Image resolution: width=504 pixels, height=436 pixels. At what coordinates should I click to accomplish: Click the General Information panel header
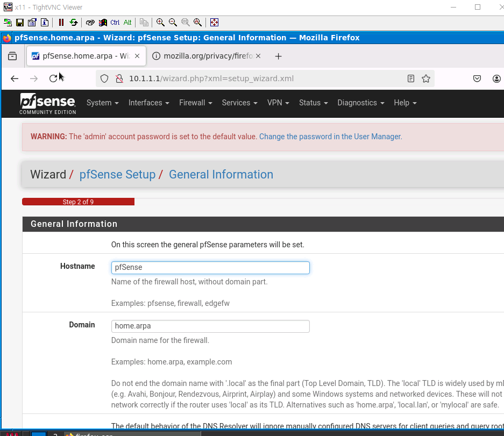click(x=263, y=224)
